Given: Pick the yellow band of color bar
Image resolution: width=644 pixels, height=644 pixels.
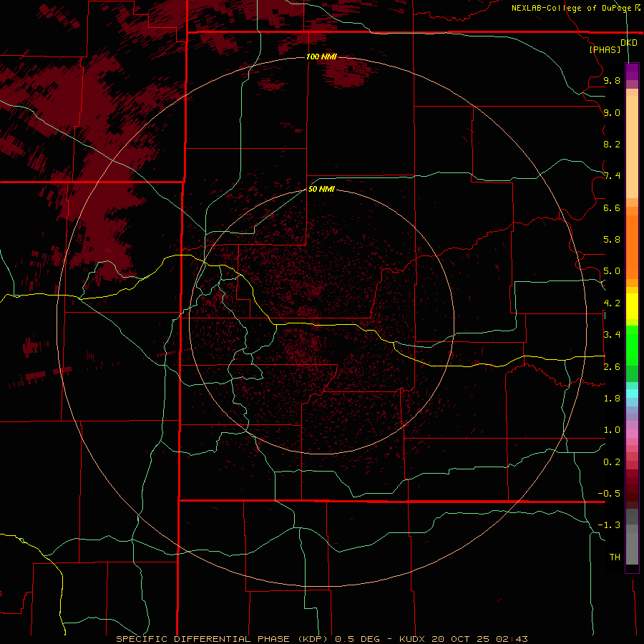Looking at the screenshot, I should click(x=632, y=306).
